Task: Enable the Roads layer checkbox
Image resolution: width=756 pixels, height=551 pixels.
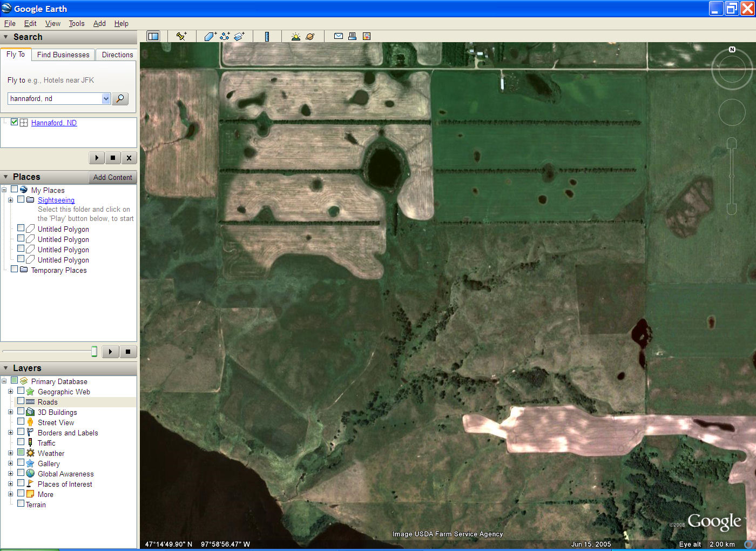Action: click(21, 401)
